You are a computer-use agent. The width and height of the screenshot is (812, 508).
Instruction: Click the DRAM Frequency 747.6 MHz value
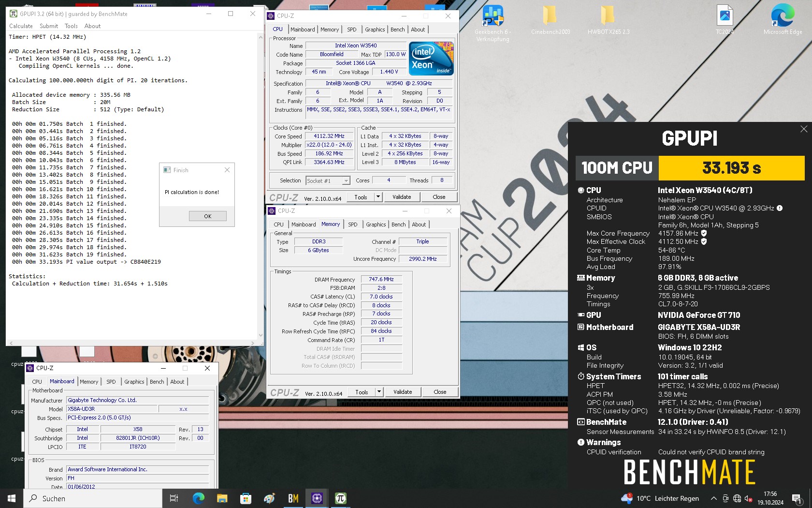click(381, 280)
